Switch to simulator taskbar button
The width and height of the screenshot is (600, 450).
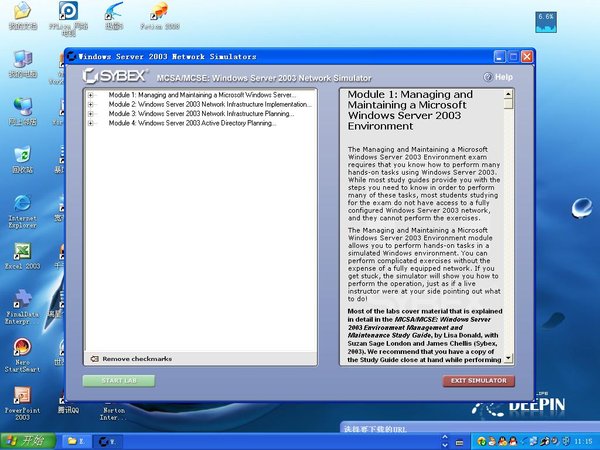pos(107,441)
